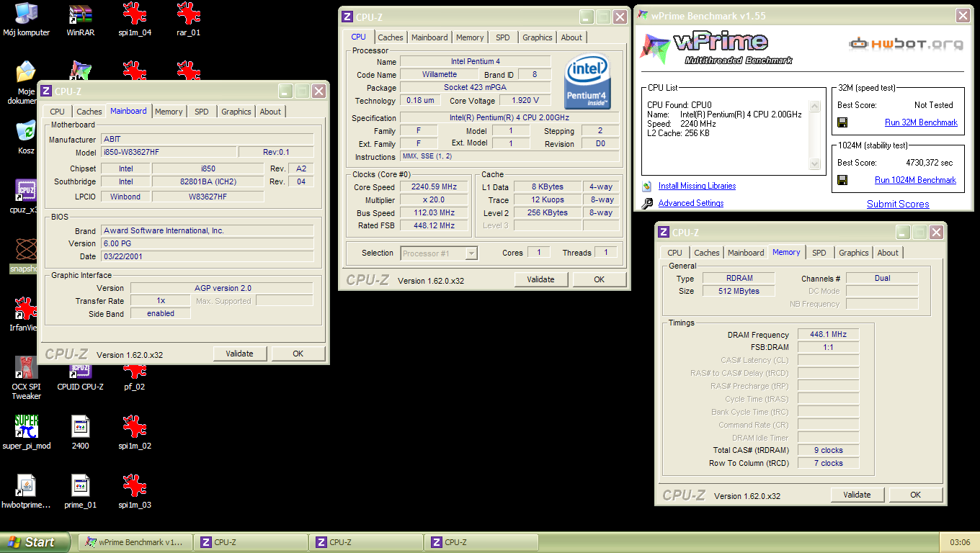
Task: Select the spi1m_02 desktop icon
Action: pyautogui.click(x=135, y=433)
